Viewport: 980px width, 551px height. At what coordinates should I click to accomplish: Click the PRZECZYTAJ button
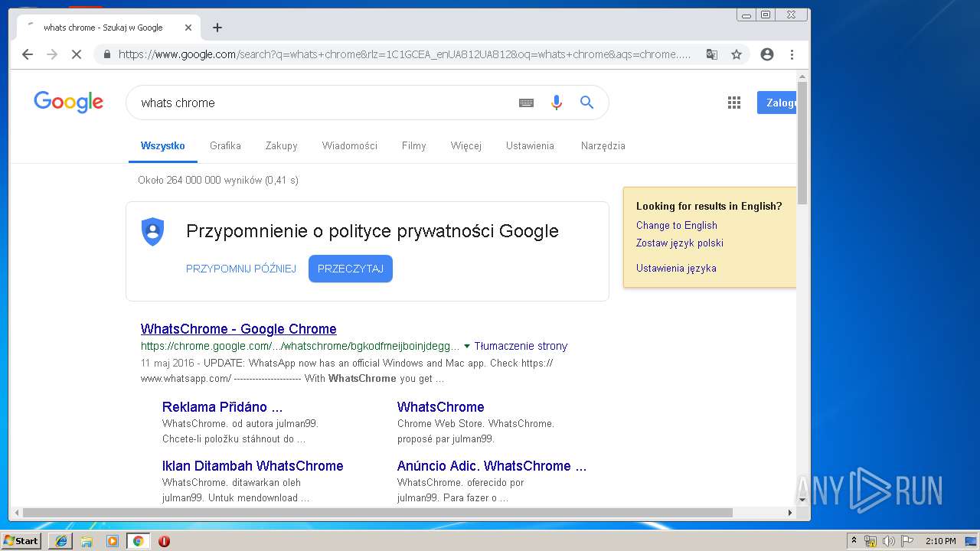(351, 269)
